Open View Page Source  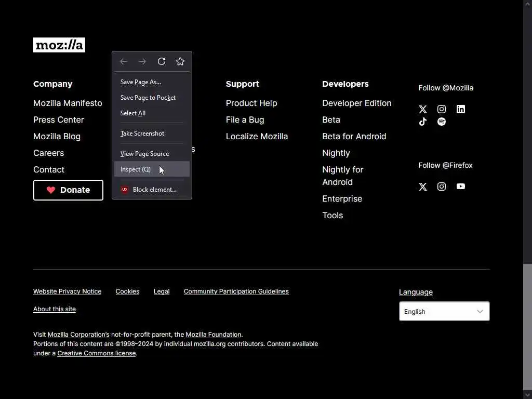coord(152,154)
